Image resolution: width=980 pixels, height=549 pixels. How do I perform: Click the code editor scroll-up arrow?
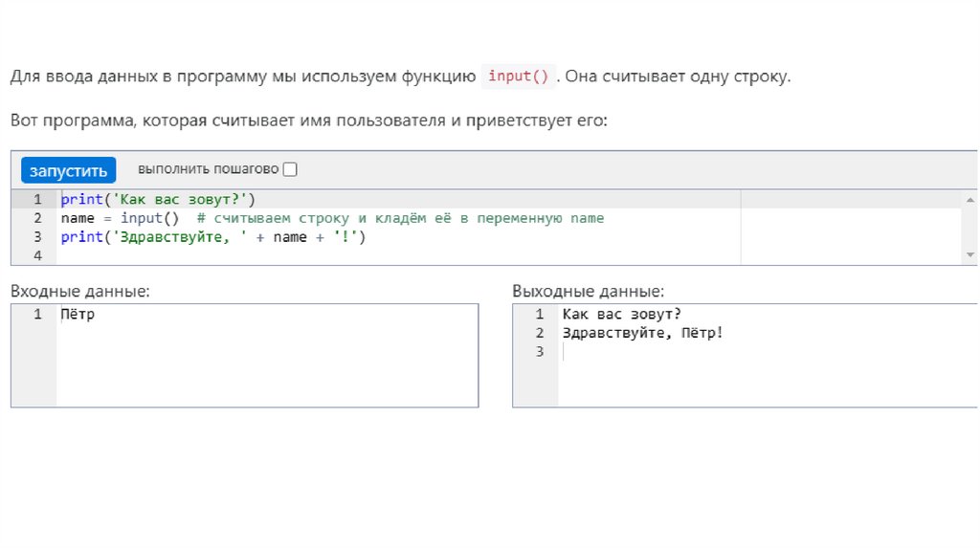[970, 200]
